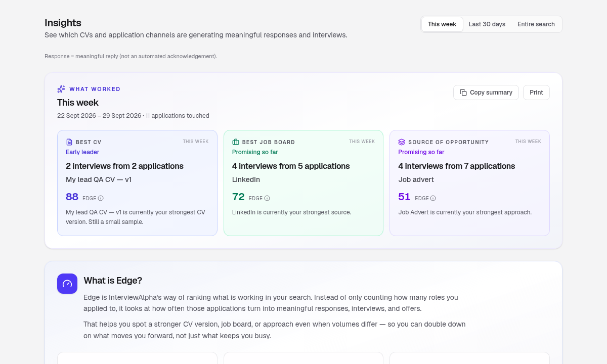Click the Print button
This screenshot has width=607, height=364.
536,93
